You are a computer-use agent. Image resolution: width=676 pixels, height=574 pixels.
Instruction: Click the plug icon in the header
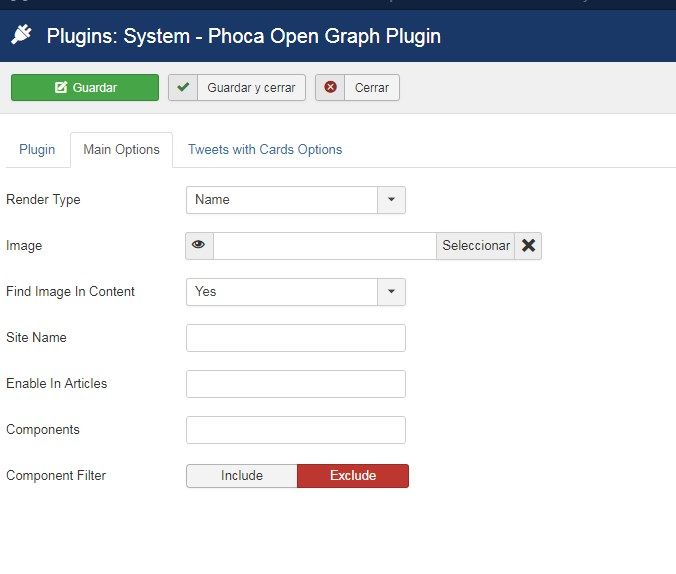click(21, 35)
